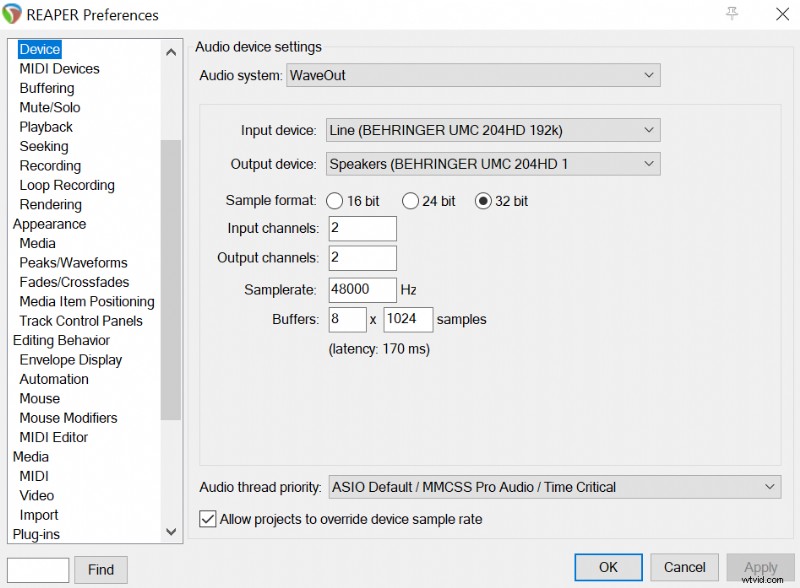Select the Recording preferences category
This screenshot has height=588, width=800.
pos(50,165)
